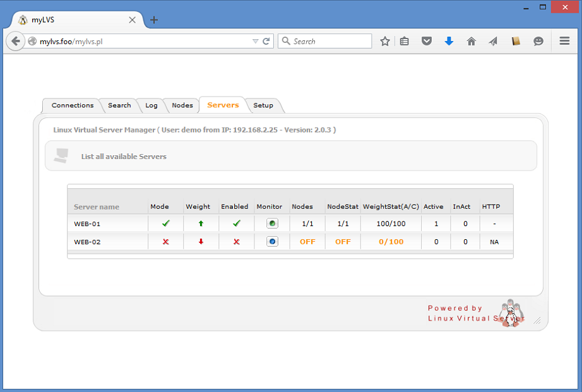Open the Setup tab
582x392 pixels.
click(x=263, y=105)
